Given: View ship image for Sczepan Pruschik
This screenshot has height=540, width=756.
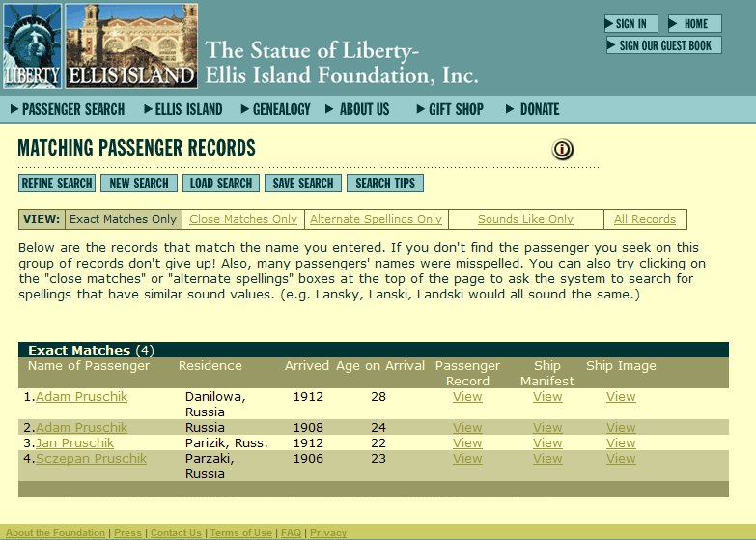Looking at the screenshot, I should (x=621, y=459).
